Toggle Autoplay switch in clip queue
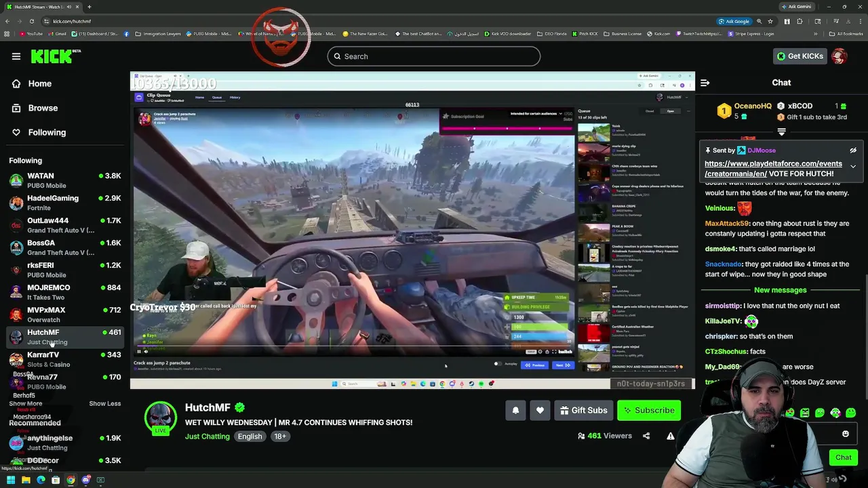The width and height of the screenshot is (868, 488). 498,364
